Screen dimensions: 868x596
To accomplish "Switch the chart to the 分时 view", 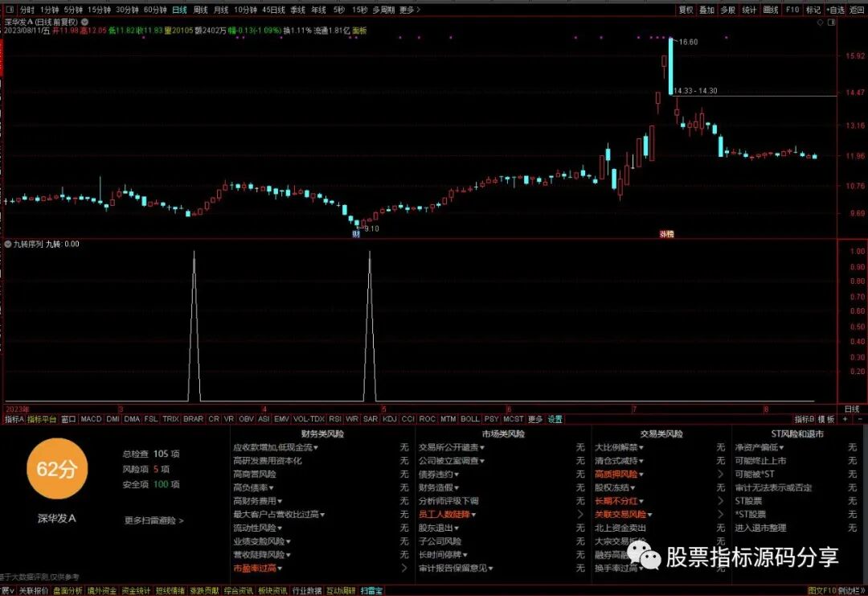I will click(x=27, y=10).
